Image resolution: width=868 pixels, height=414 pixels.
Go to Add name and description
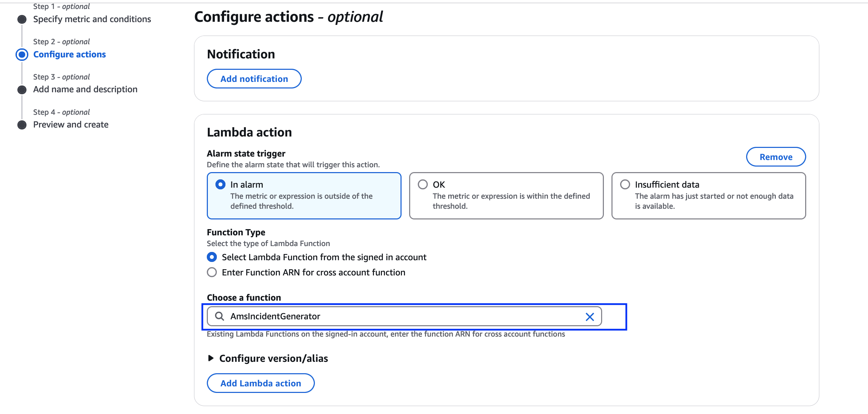click(x=85, y=89)
